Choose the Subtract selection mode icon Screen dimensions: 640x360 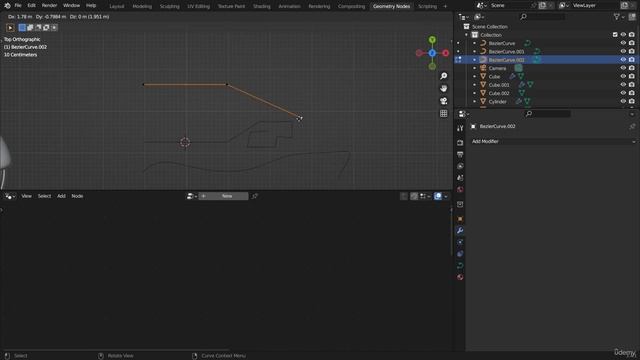coord(38,27)
